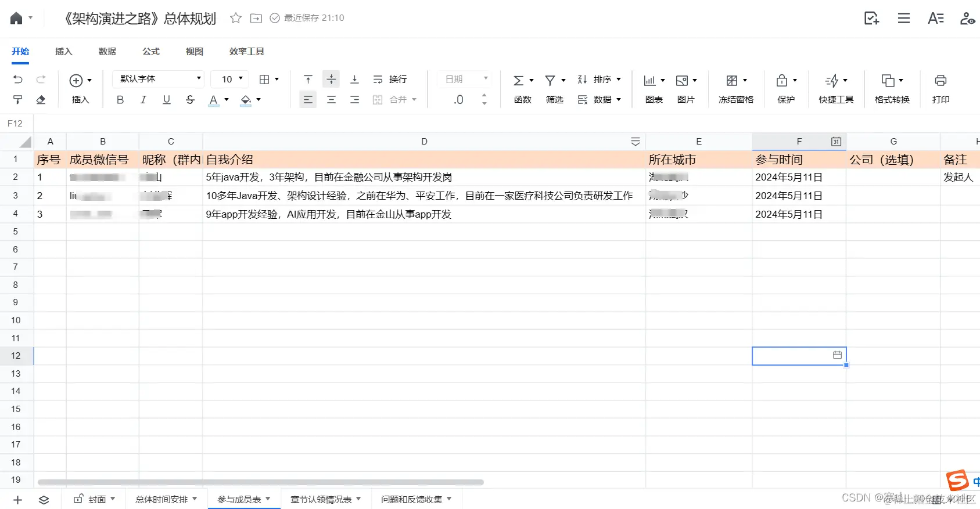
Task: Open the font size 10 dropdown
Action: pyautogui.click(x=231, y=79)
